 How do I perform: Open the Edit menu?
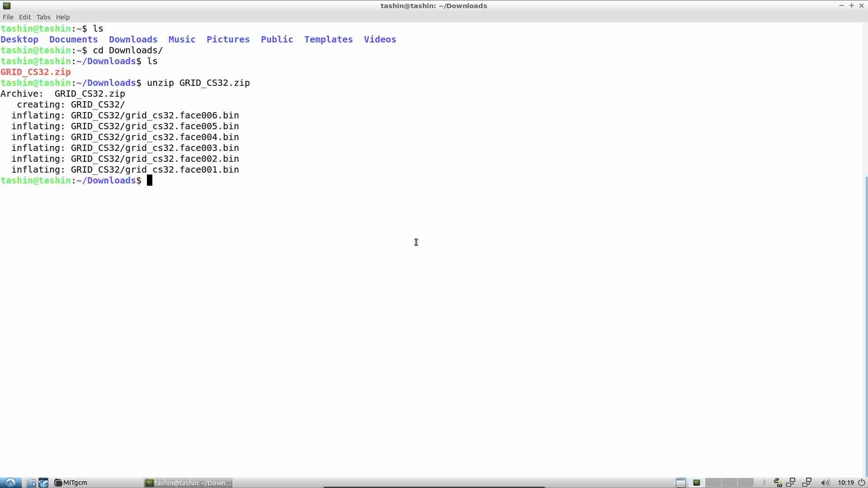25,17
